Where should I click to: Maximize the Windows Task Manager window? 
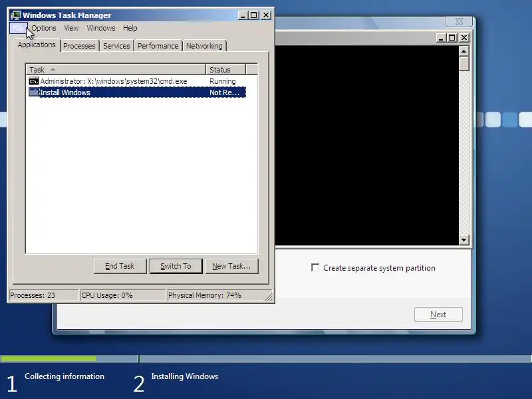254,15
